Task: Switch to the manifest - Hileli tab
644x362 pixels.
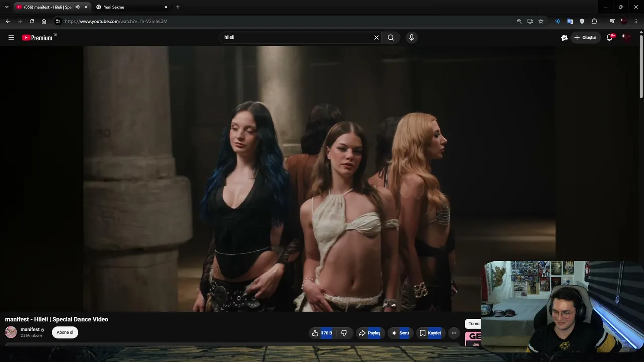Action: pyautogui.click(x=48, y=7)
